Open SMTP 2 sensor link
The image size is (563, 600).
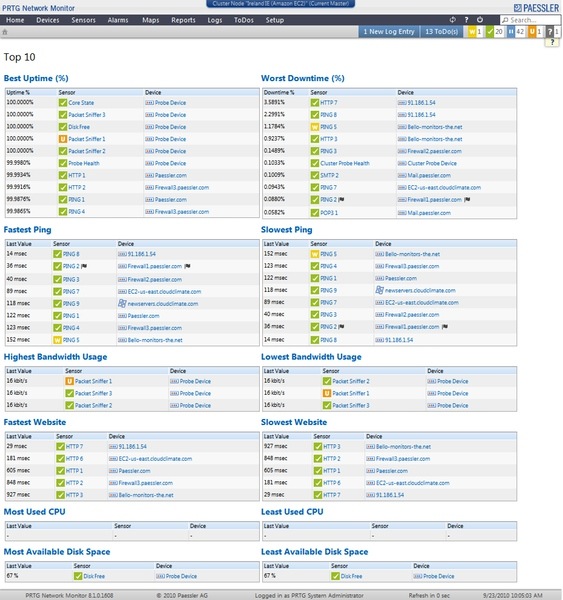click(330, 175)
